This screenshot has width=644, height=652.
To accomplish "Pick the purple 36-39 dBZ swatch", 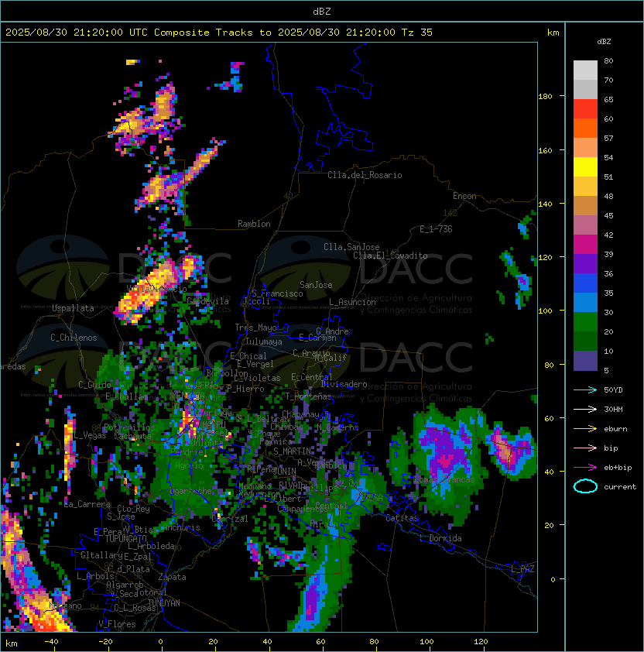I will 585,263.
